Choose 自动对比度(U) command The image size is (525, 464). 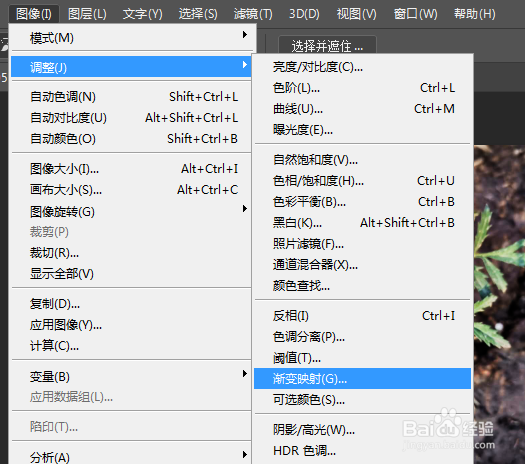[131, 118]
